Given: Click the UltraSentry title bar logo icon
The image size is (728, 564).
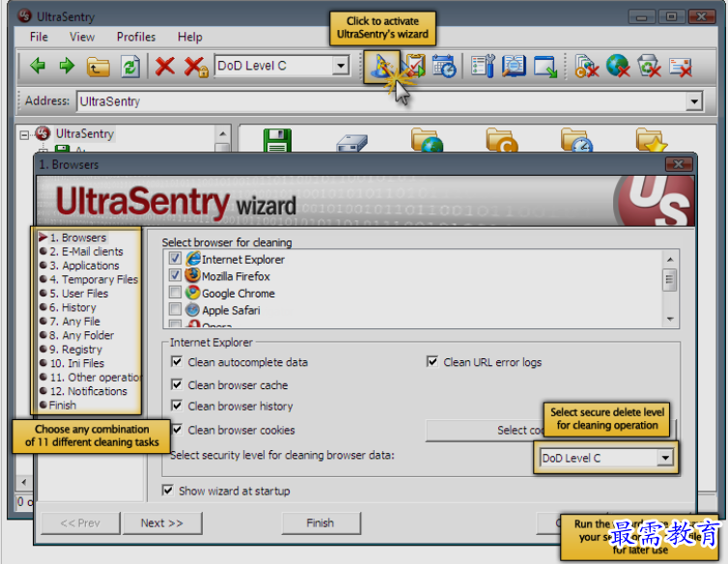Looking at the screenshot, I should 24,15.
